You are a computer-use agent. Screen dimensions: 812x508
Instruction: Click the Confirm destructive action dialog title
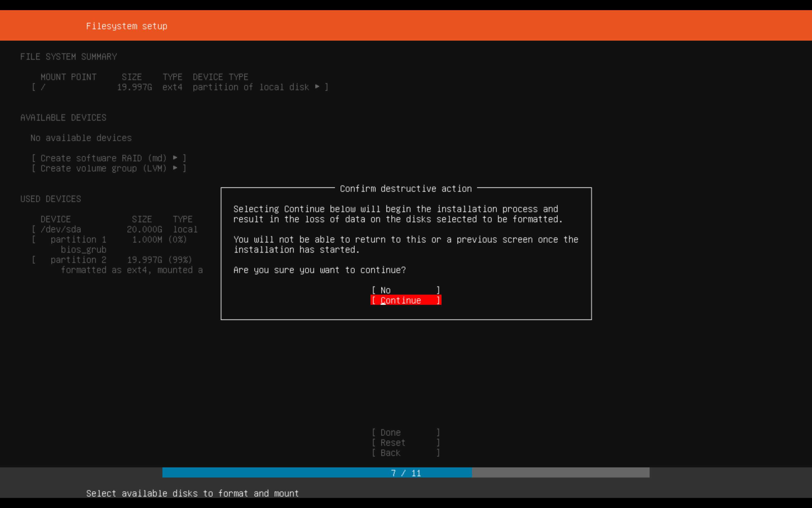[x=406, y=189]
